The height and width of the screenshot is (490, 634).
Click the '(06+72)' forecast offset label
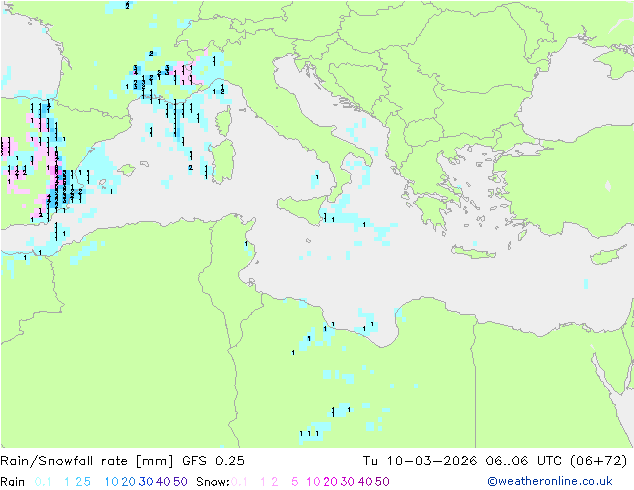tap(598, 461)
